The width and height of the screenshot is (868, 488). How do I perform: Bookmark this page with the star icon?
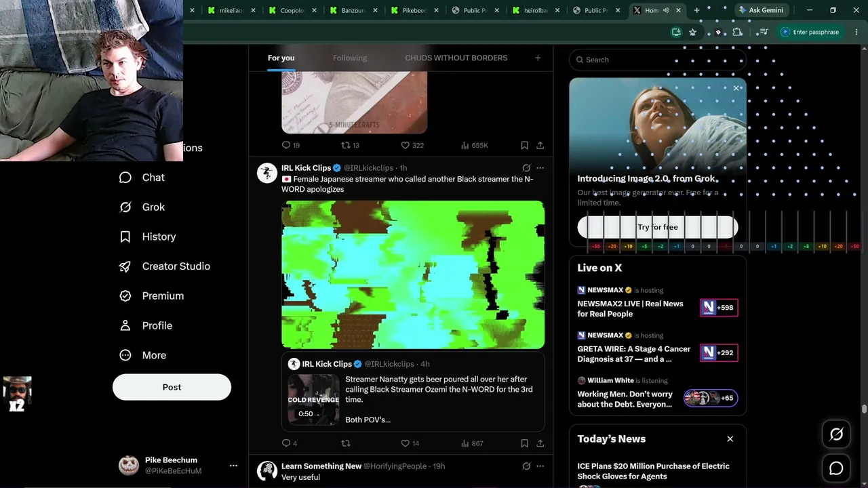tap(692, 32)
